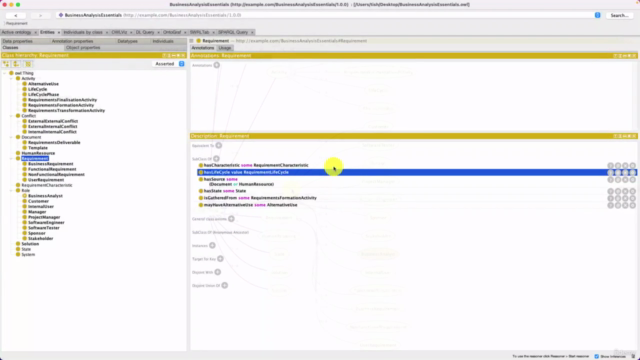Open explanation icon for the hasState row
Viewport: 640px width, 360px height.
pyautogui.click(x=611, y=191)
